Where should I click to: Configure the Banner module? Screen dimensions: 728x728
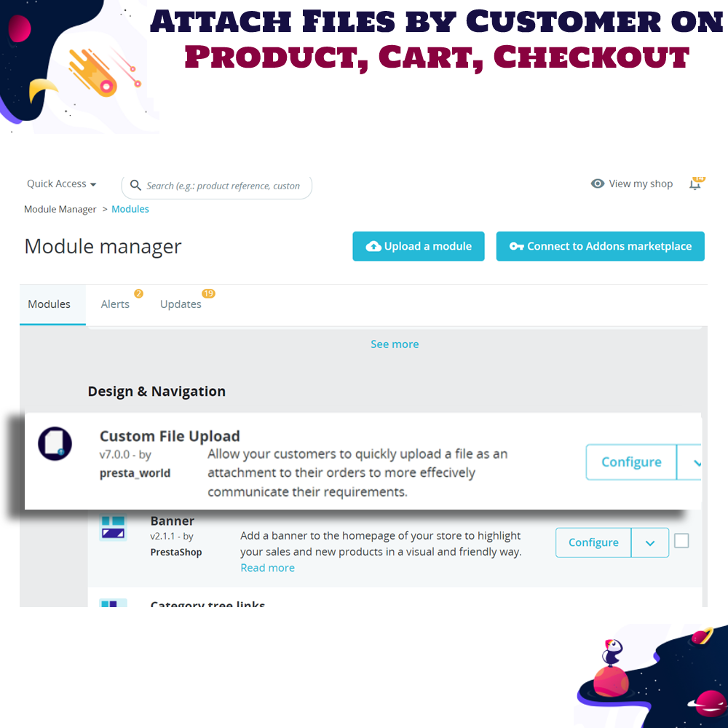pos(593,542)
